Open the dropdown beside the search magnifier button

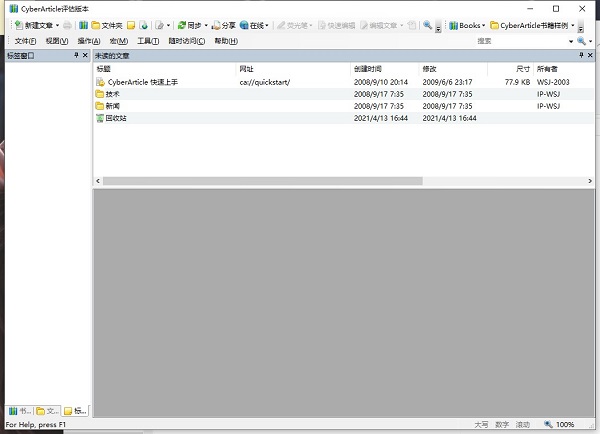591,41
